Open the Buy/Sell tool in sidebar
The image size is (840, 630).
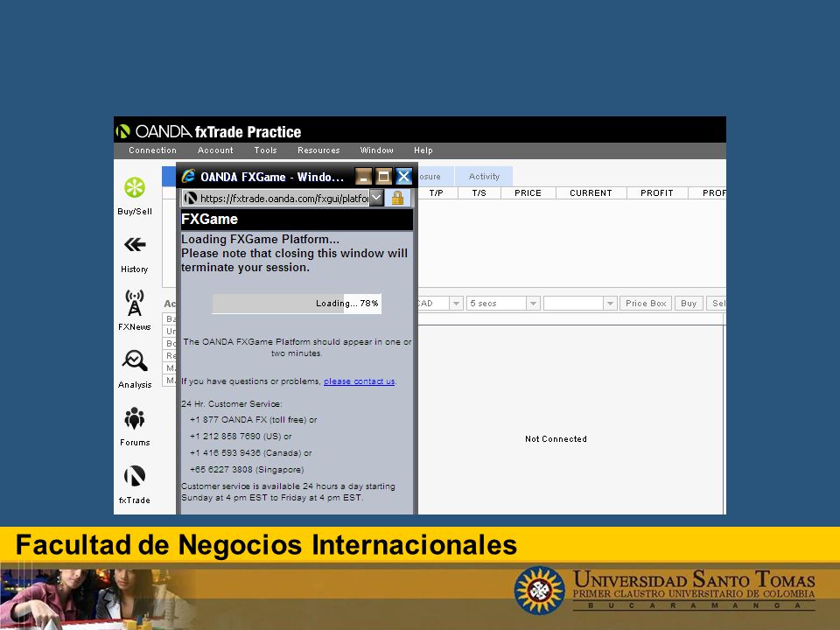coord(135,196)
